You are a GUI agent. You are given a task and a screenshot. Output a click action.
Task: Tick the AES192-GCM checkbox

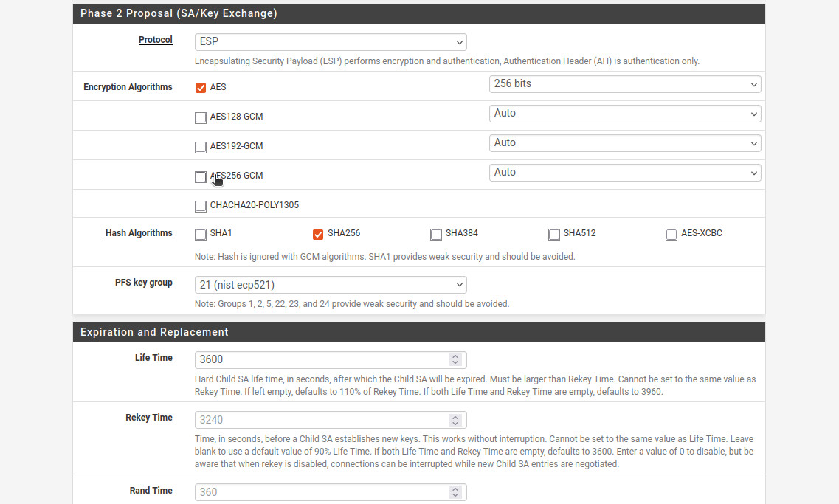coord(201,147)
